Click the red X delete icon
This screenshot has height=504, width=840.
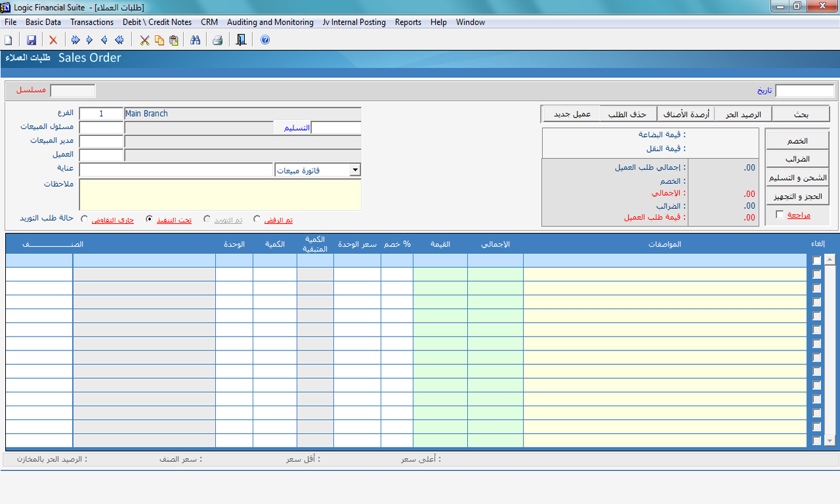tap(53, 40)
